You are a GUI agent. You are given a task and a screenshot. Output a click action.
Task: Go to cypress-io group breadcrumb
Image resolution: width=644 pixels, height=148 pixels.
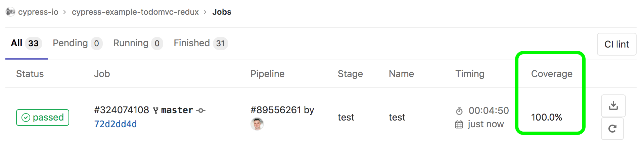click(38, 12)
